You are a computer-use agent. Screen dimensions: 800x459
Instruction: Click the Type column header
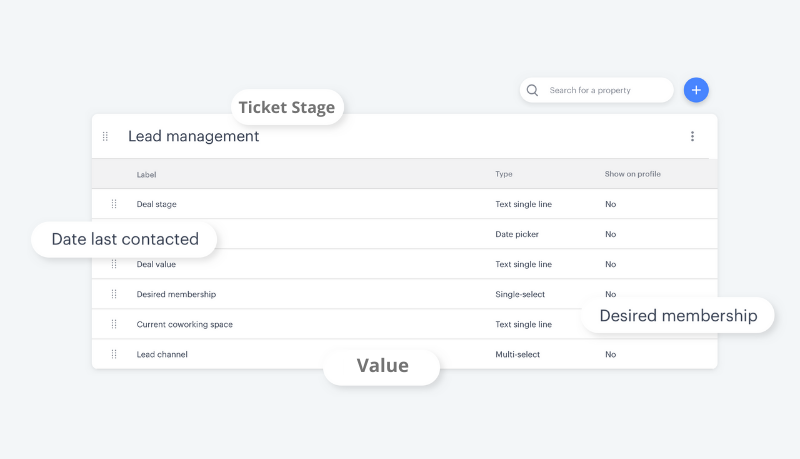pos(503,174)
